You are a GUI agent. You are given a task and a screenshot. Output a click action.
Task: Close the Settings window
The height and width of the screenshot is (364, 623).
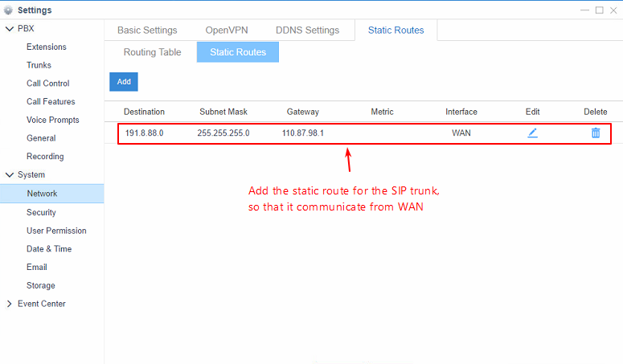pyautogui.click(x=613, y=10)
